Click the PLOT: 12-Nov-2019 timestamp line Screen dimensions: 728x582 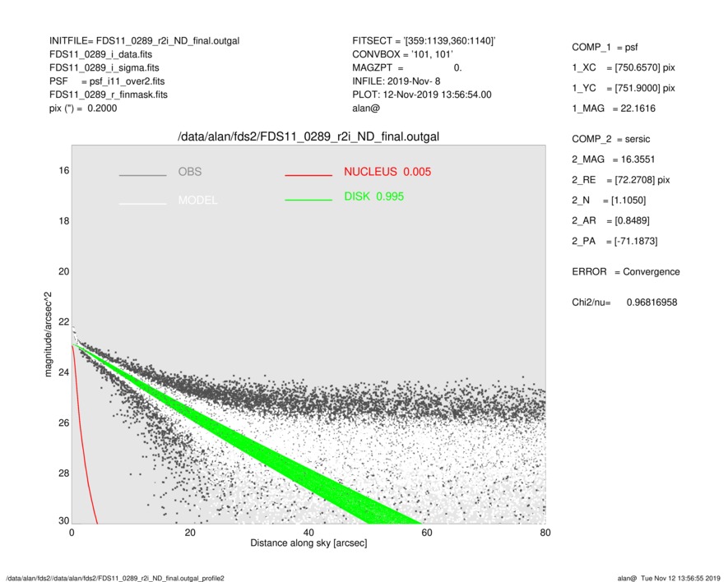tap(421, 95)
